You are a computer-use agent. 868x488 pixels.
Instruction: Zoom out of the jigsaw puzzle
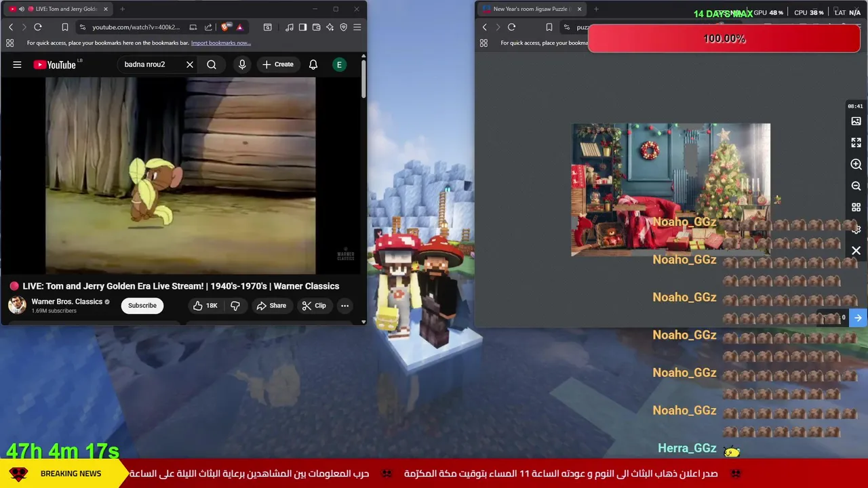click(x=856, y=186)
